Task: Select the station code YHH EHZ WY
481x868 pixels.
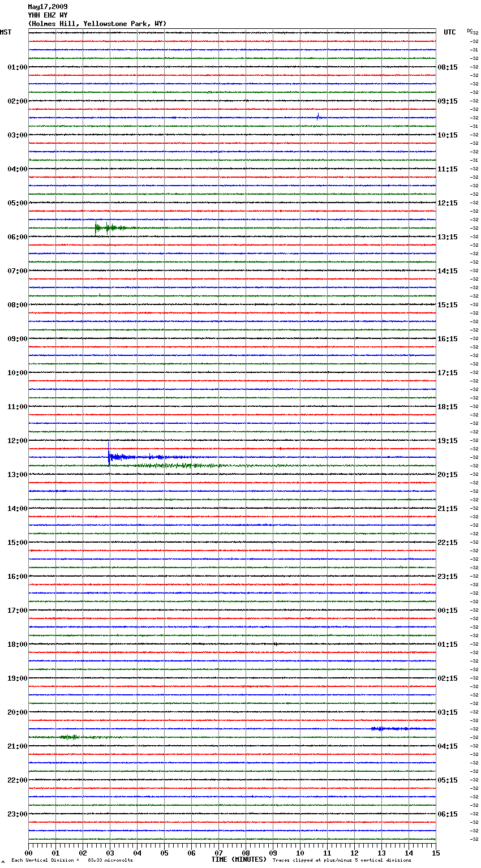Action: tap(48, 15)
